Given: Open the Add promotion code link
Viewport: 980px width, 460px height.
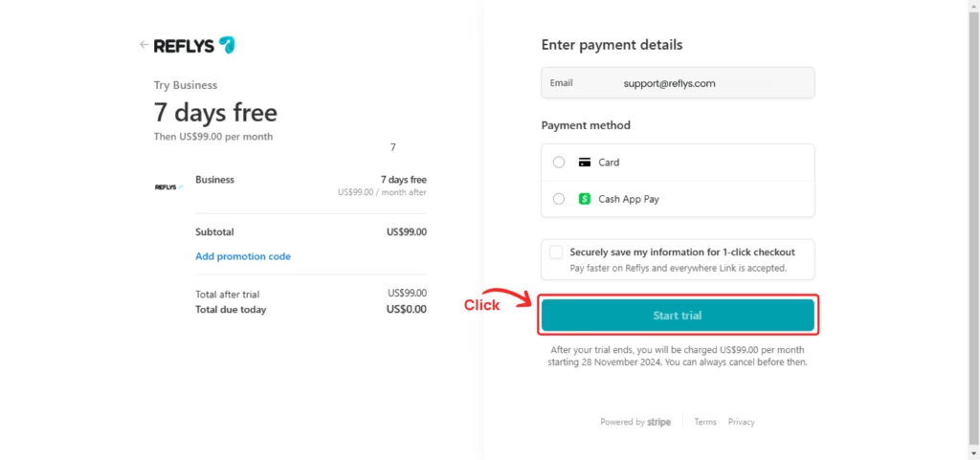Looking at the screenshot, I should [243, 256].
